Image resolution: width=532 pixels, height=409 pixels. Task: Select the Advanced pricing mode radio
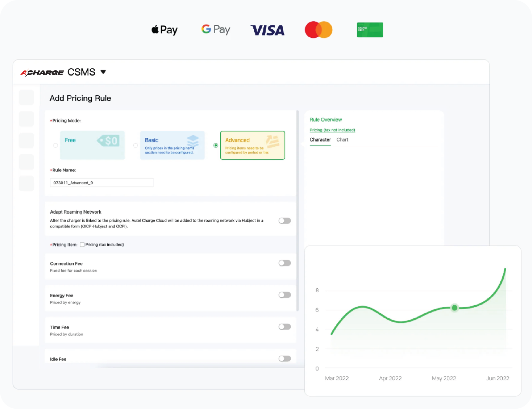coord(216,145)
